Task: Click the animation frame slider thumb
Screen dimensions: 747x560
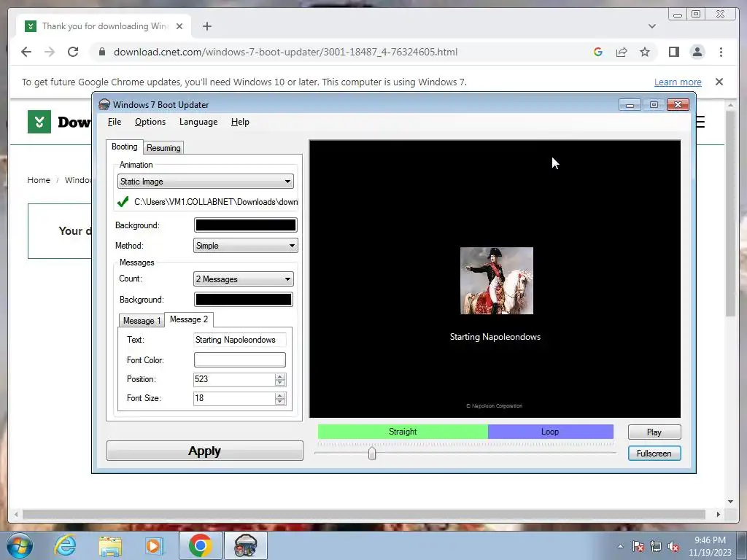Action: tap(372, 453)
